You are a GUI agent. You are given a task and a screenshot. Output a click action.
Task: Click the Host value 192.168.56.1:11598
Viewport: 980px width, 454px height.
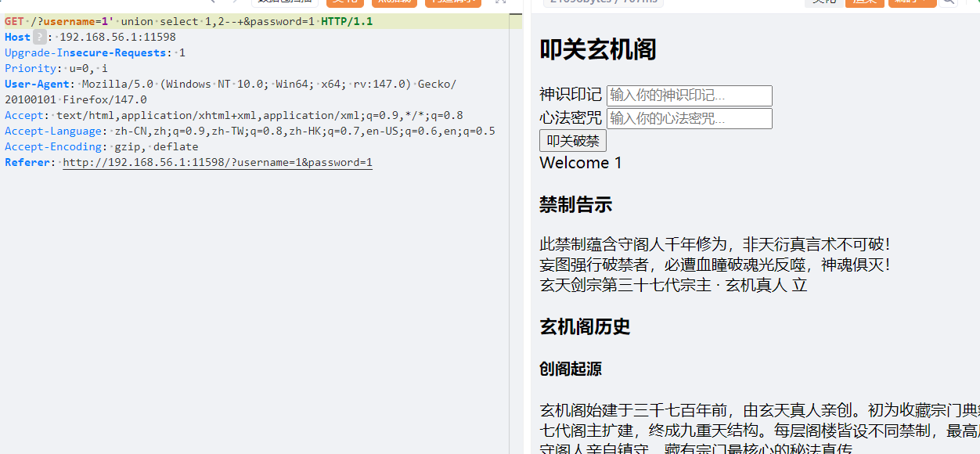(118, 37)
